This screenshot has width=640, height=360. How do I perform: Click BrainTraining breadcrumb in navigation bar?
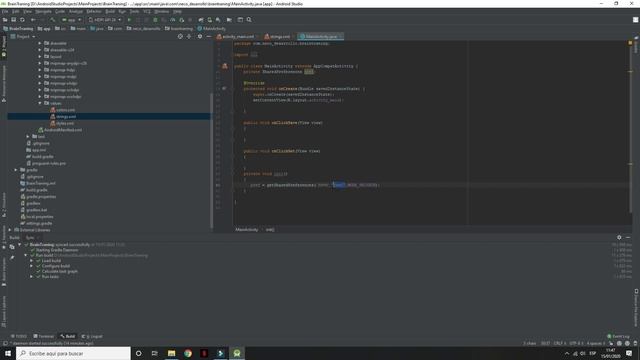(x=18, y=29)
